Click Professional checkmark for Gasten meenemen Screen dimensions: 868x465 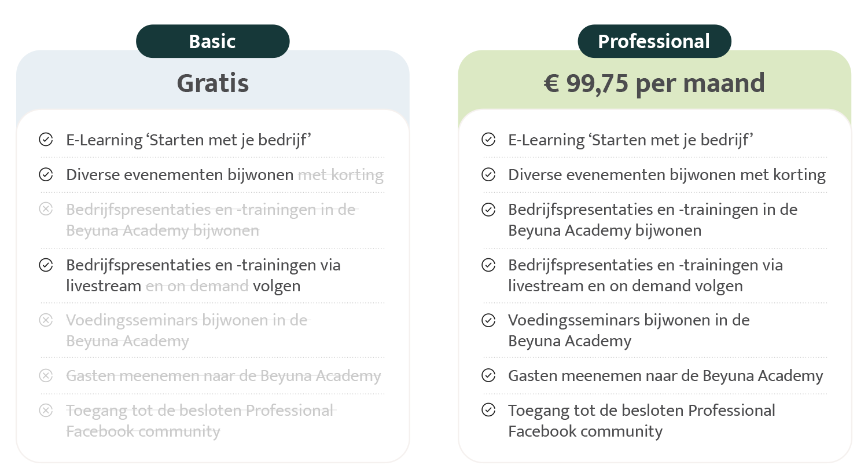[488, 376]
